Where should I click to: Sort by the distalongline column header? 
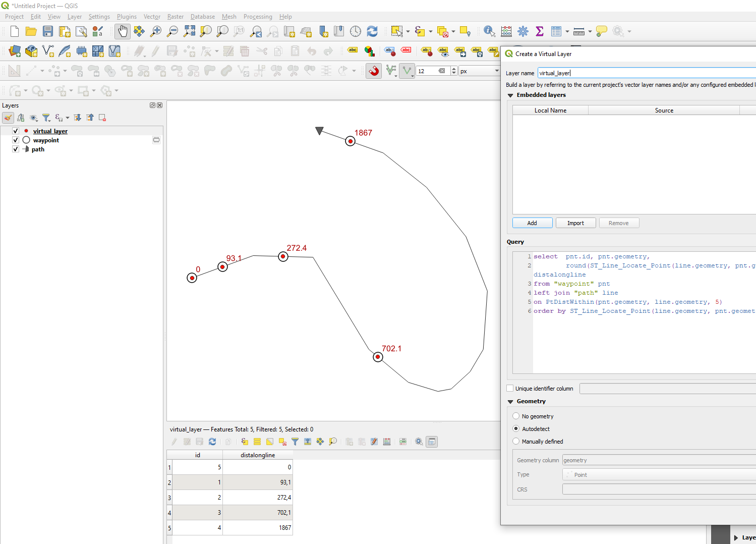pyautogui.click(x=258, y=455)
